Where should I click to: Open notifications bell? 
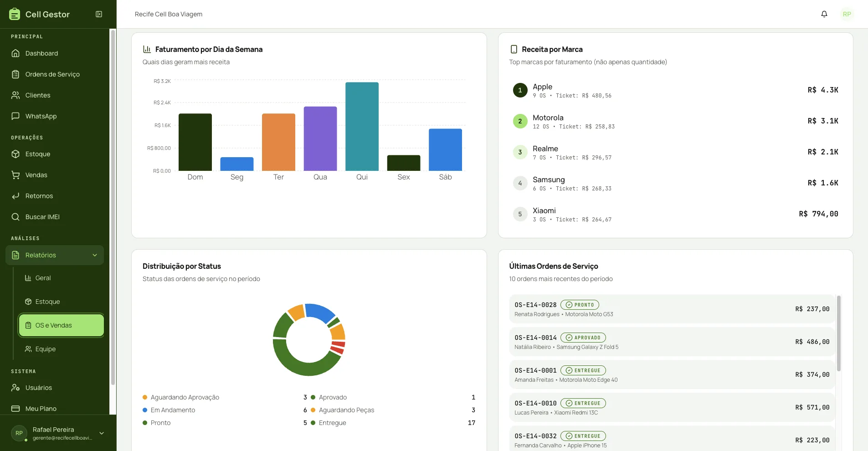point(824,14)
